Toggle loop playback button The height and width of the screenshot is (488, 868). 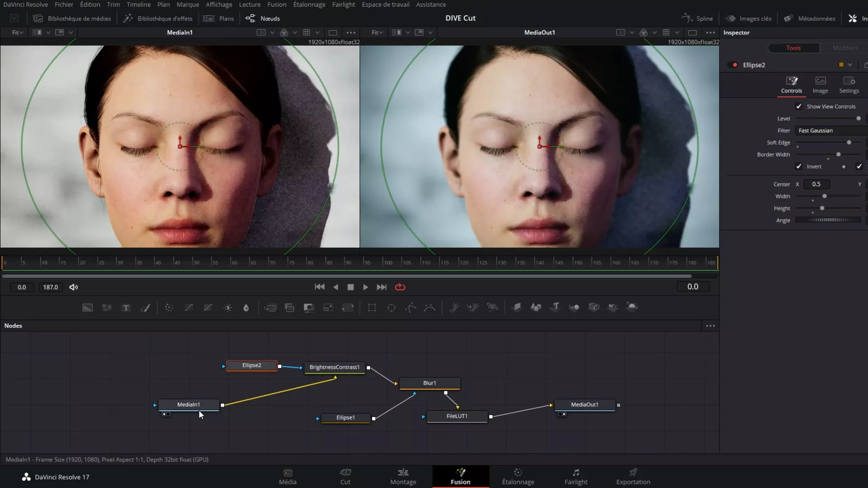tap(400, 287)
